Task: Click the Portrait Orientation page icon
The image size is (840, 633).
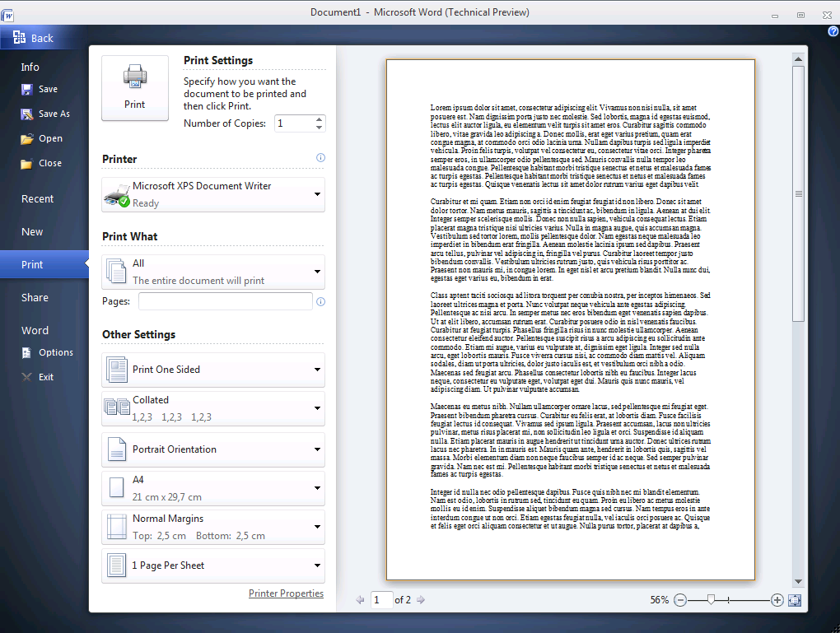Action: tap(116, 449)
